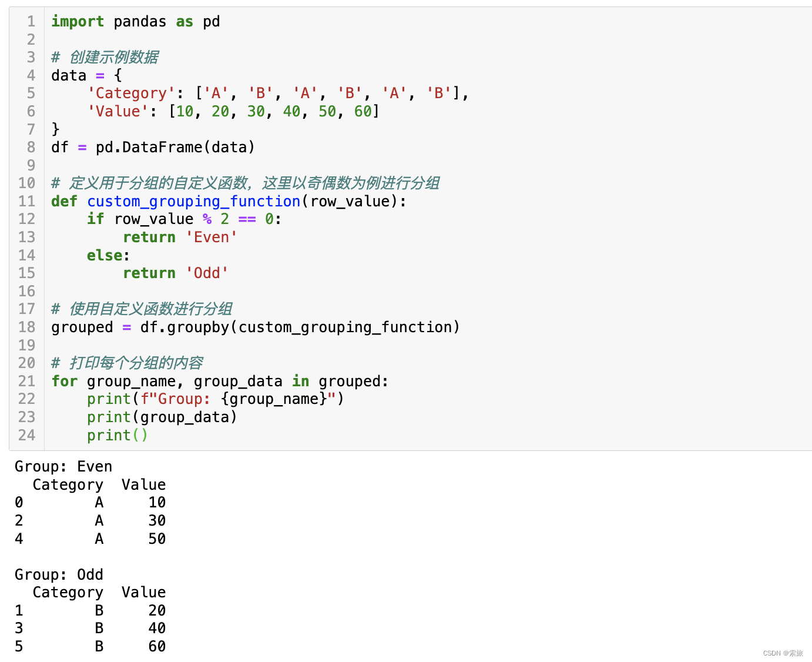
Task: Click line number 1 in the gutter
Action: point(31,22)
